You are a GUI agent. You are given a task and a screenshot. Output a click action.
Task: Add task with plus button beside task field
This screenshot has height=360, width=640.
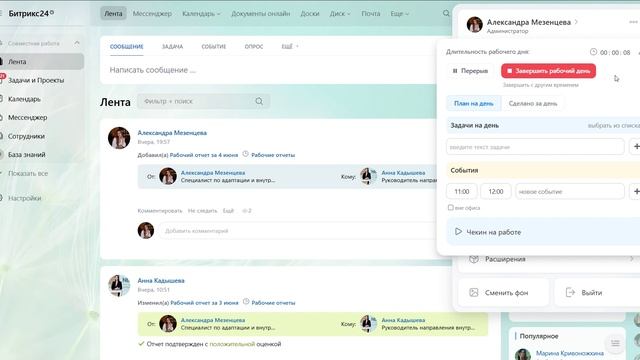tap(636, 147)
